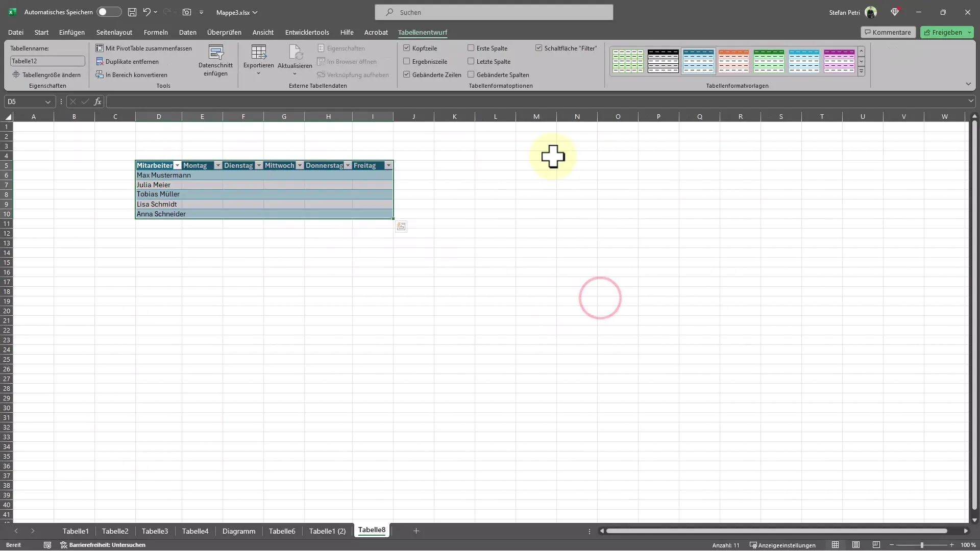Open the Mappe3.xlsx file name menu
The width and height of the screenshot is (980, 551).
236,12
